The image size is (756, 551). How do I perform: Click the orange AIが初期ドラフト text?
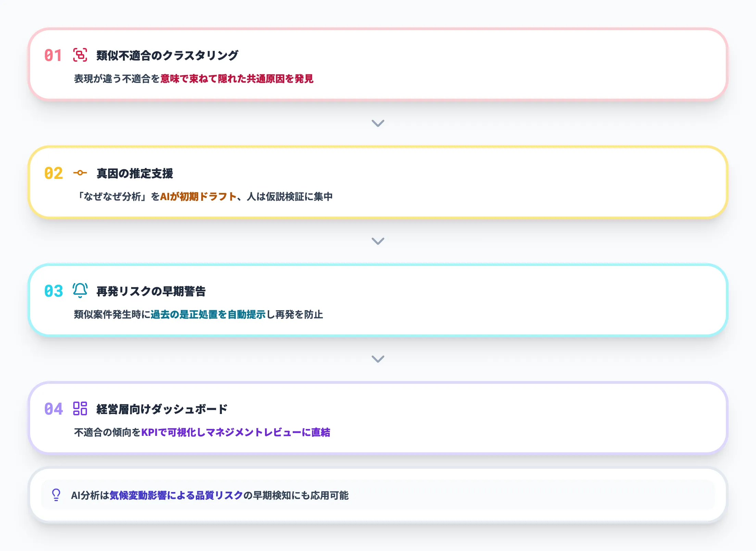[199, 197]
